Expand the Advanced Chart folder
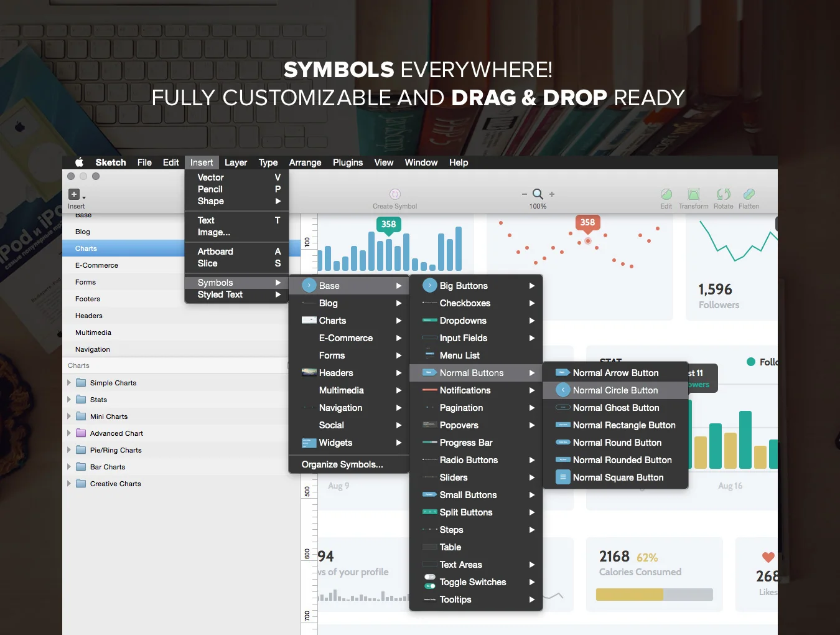 click(x=69, y=433)
